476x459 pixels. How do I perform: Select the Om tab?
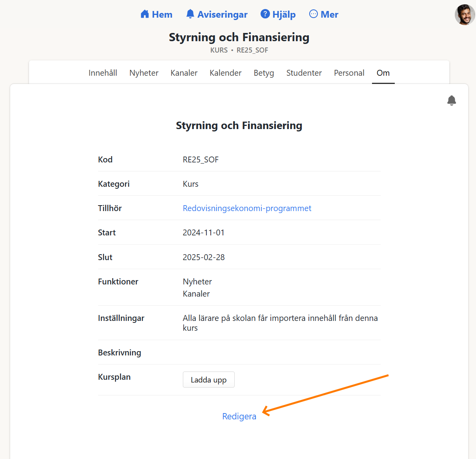(383, 73)
